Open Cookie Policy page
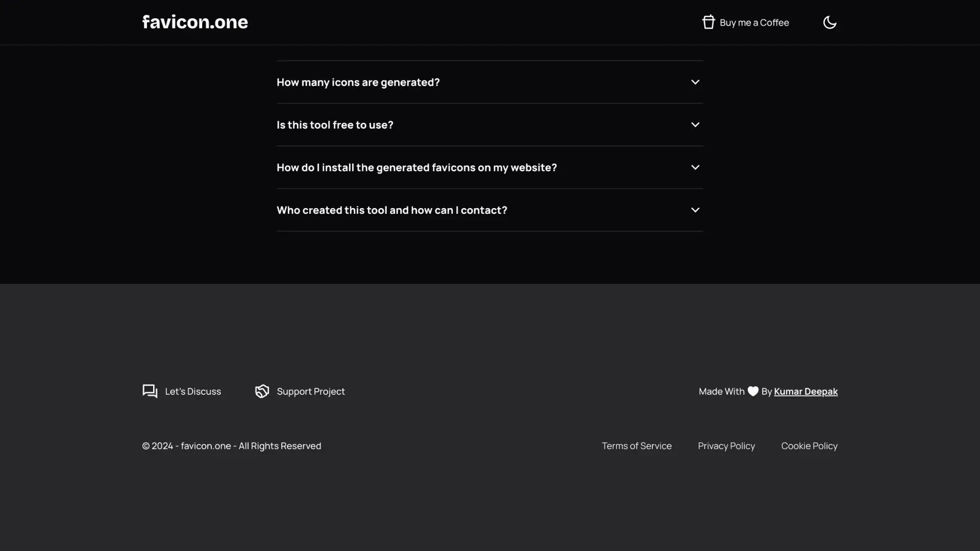This screenshot has width=980, height=551. click(x=809, y=446)
